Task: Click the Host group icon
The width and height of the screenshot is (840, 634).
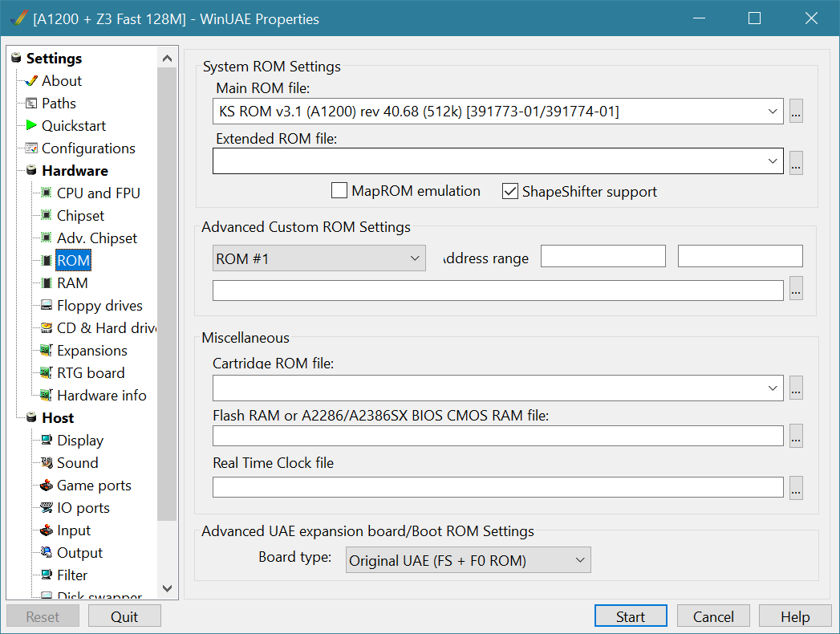Action: [31, 418]
